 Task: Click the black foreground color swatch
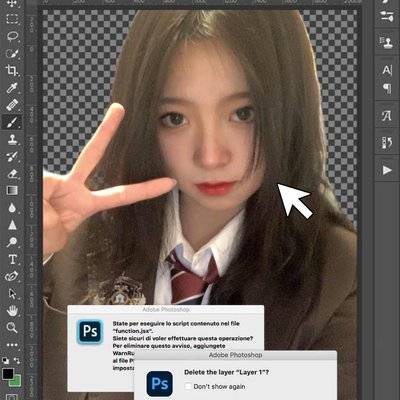[8, 374]
